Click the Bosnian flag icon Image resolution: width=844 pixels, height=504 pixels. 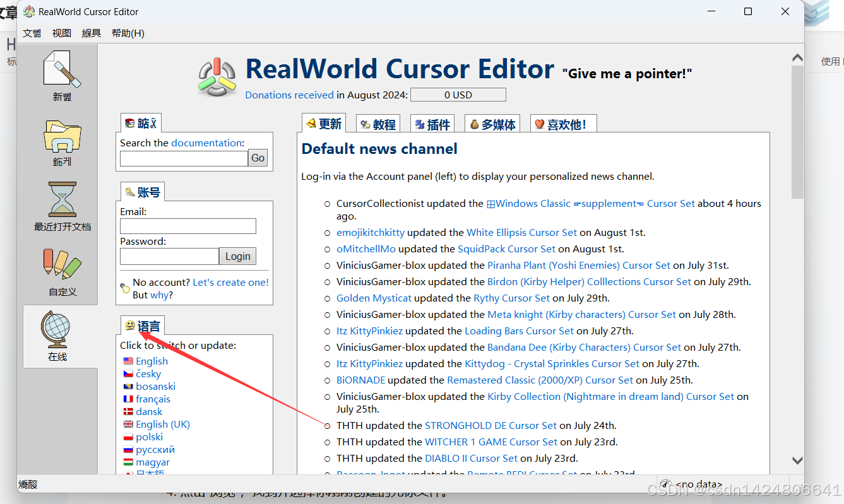coord(128,387)
